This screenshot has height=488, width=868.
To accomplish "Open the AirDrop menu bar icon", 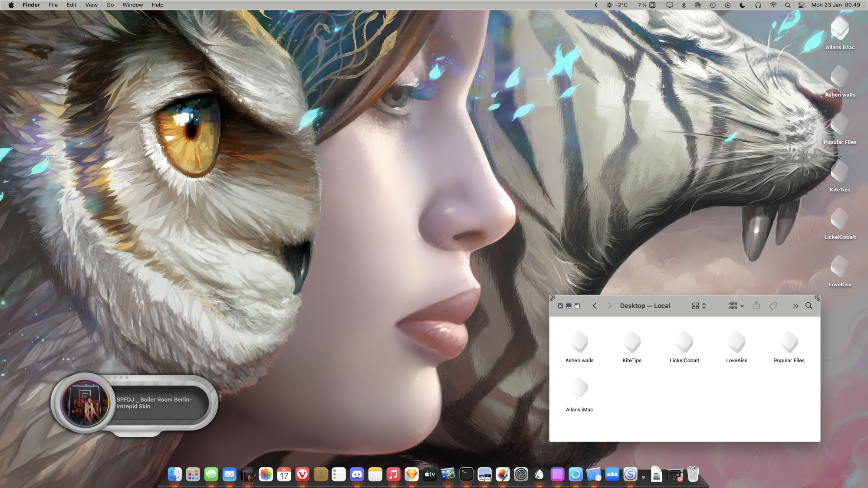I will click(697, 5).
